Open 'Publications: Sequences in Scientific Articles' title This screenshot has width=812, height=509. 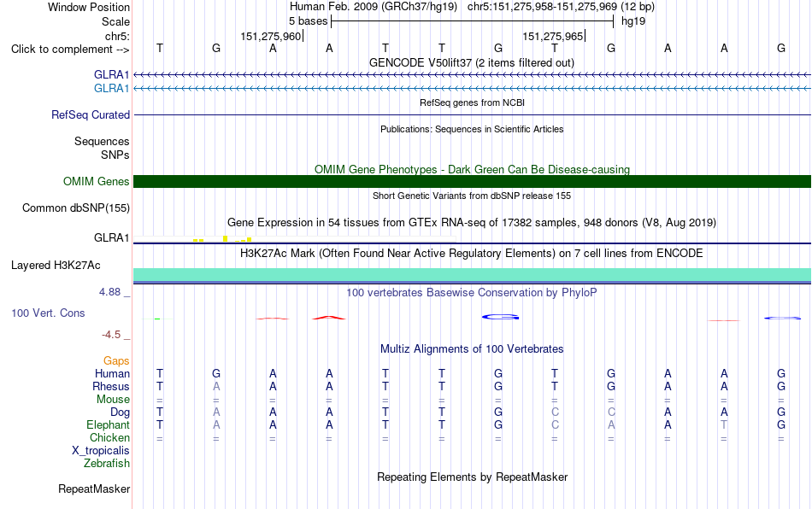[472, 129]
